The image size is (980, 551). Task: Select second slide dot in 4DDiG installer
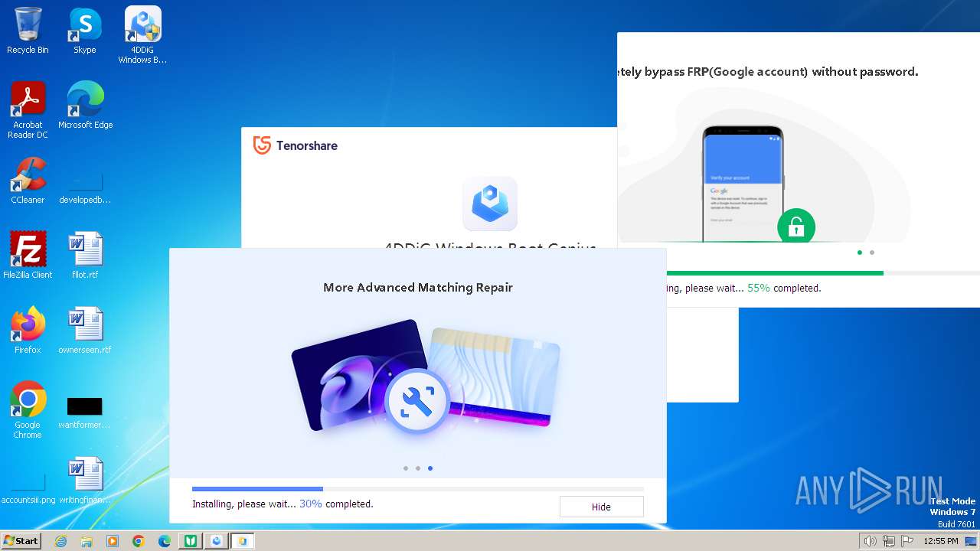418,468
